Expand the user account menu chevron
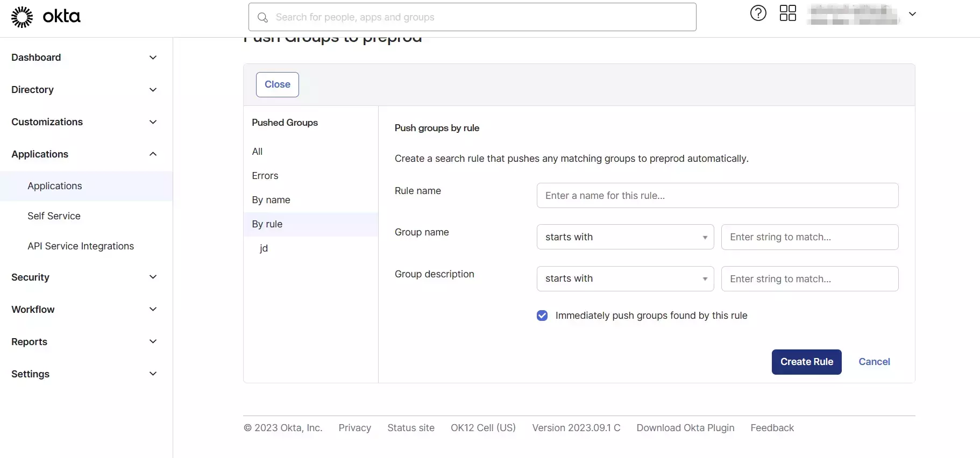 912,14
